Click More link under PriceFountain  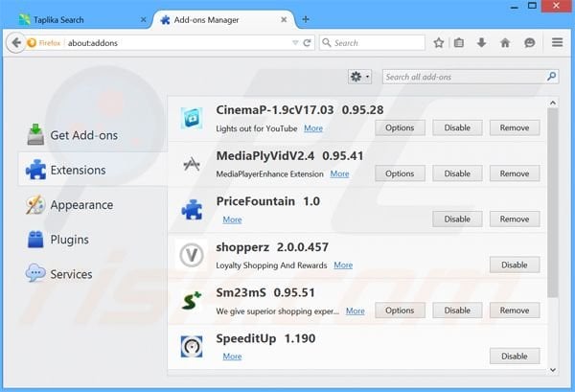(x=232, y=219)
